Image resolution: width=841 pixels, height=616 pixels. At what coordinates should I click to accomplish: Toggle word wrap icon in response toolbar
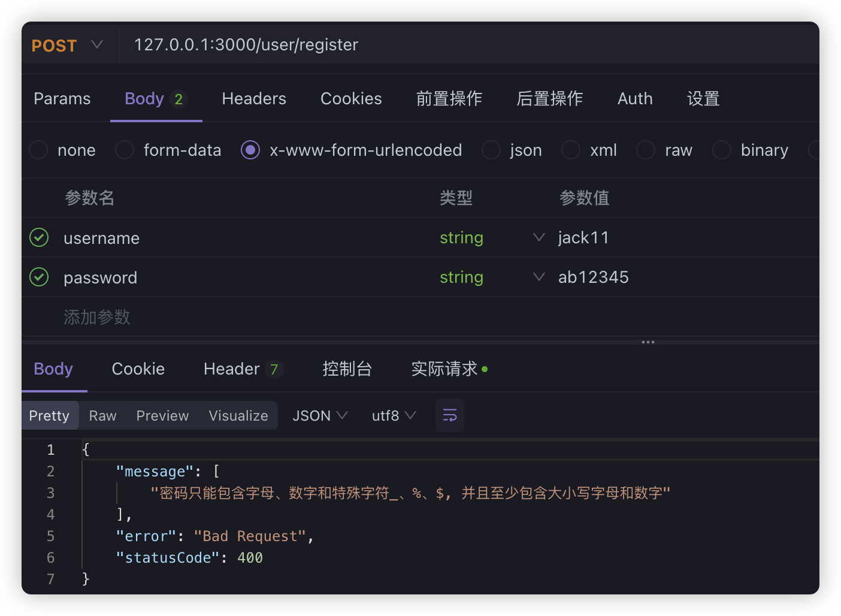449,415
